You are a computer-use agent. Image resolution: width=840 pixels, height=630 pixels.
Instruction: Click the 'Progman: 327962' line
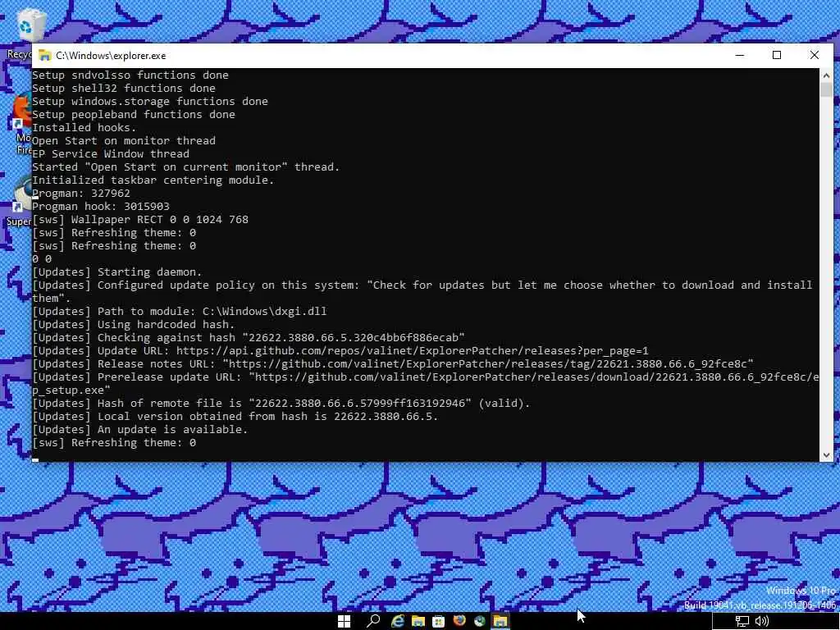(81, 193)
